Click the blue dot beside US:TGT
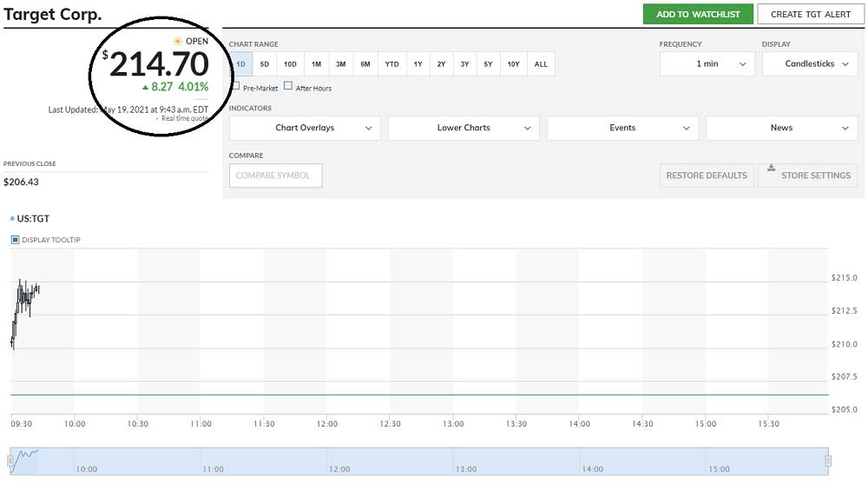 12,219
